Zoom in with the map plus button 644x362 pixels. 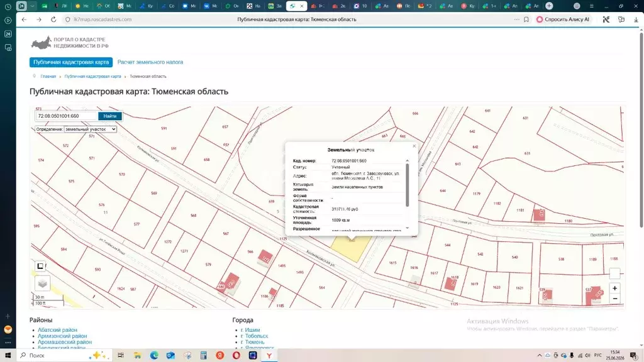tap(614, 288)
